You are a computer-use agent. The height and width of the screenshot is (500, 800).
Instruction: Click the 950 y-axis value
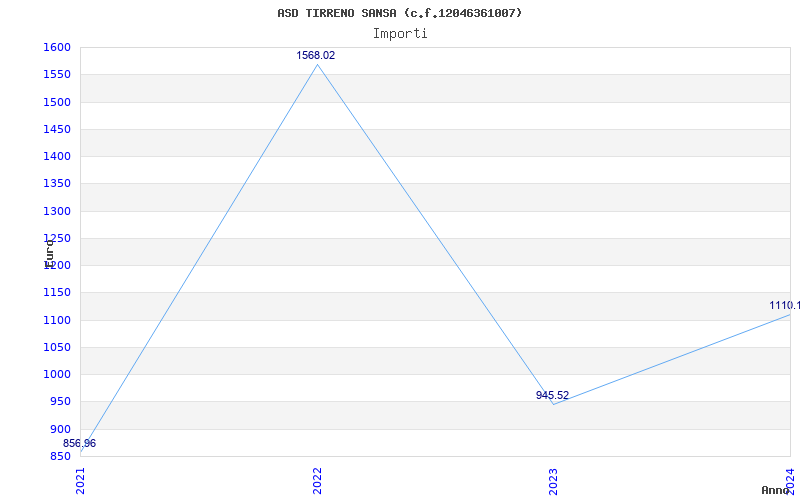tap(60, 402)
